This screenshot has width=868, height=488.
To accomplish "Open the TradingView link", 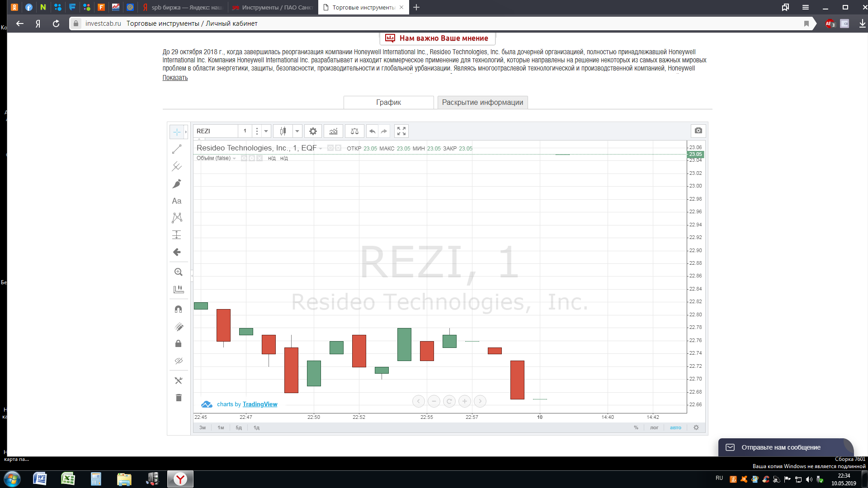I will pyautogui.click(x=260, y=404).
